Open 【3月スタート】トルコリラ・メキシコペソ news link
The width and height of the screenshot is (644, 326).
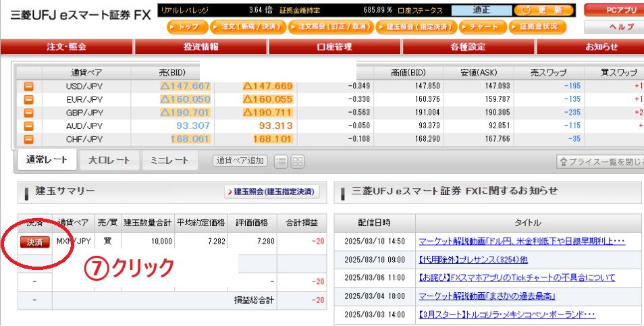click(507, 315)
